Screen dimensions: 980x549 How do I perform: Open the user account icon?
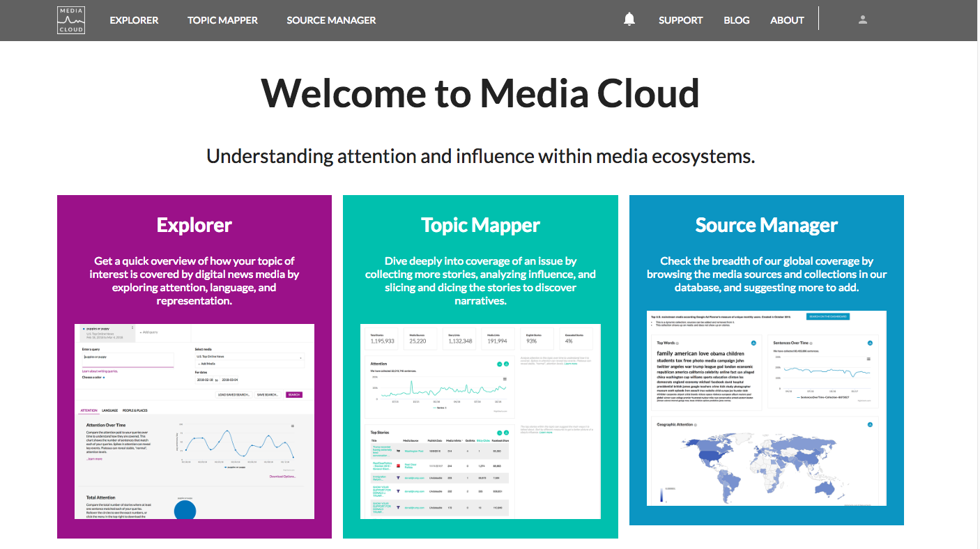click(x=863, y=20)
